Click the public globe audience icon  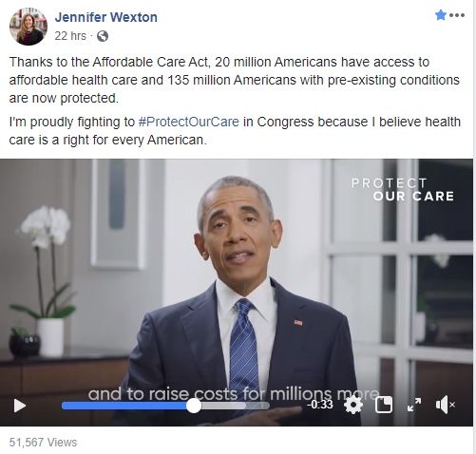pyautogui.click(x=103, y=36)
